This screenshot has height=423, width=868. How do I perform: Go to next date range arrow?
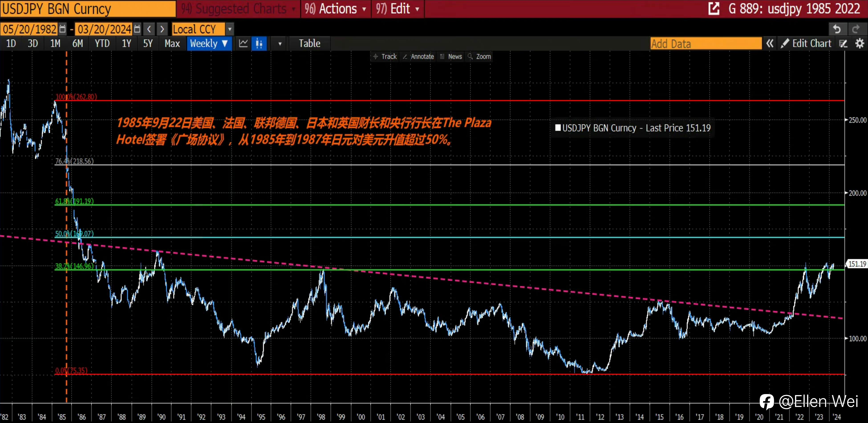162,29
